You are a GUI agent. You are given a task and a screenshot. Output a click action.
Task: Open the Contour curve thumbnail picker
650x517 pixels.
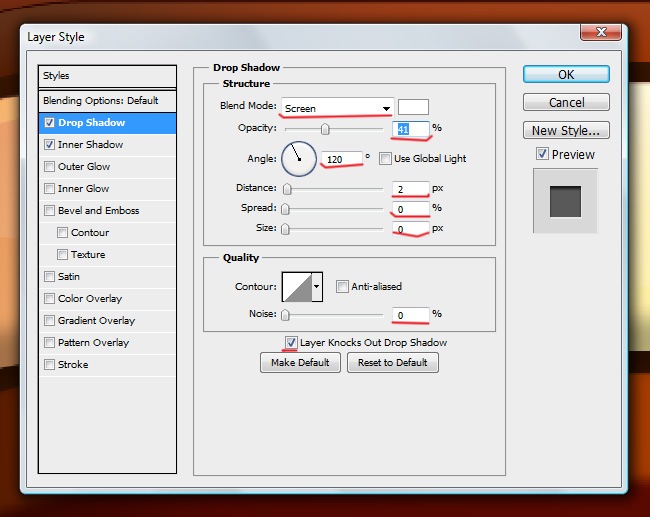pyautogui.click(x=297, y=288)
